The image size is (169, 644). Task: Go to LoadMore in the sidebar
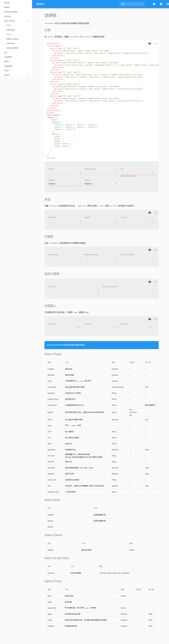point(8,57)
